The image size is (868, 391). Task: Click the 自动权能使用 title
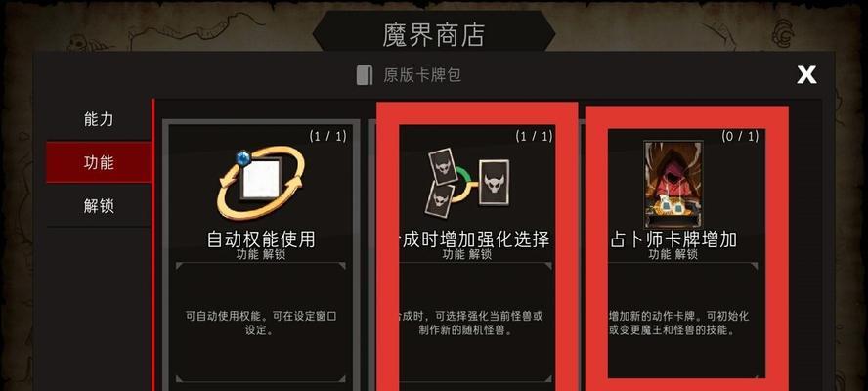pyautogui.click(x=261, y=239)
